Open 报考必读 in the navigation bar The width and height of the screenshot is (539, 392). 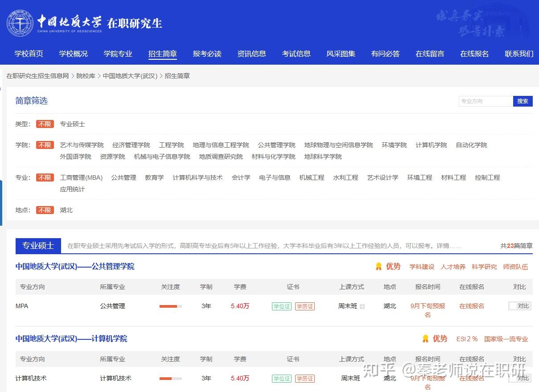[x=207, y=54]
